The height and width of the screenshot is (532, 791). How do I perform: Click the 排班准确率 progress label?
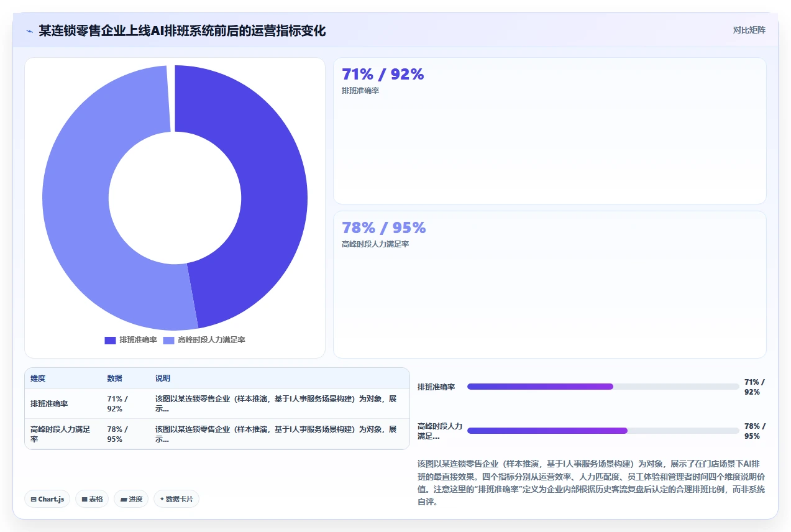point(436,387)
